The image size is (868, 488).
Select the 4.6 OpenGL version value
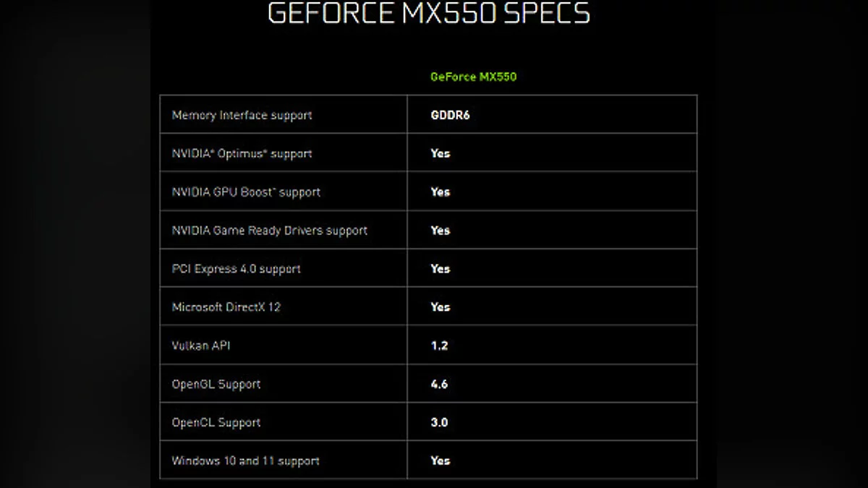439,384
